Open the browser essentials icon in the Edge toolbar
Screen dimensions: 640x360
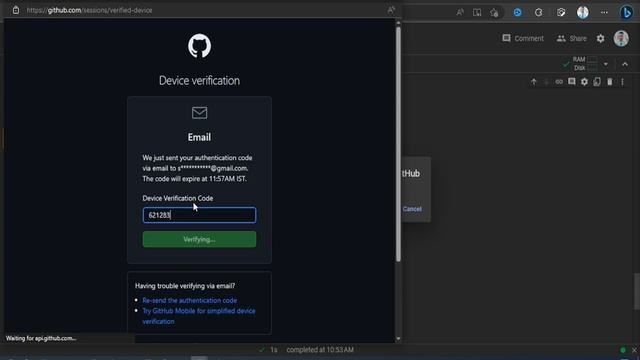click(x=561, y=12)
